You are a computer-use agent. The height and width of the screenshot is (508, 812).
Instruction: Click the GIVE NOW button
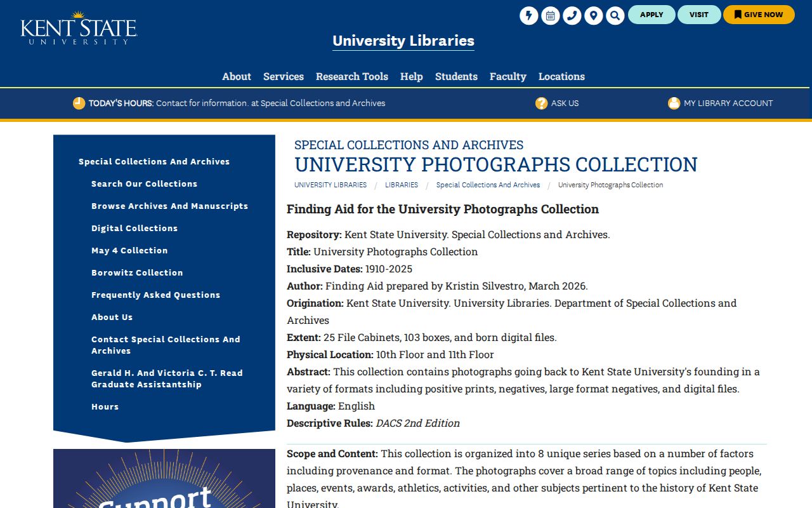pos(759,15)
